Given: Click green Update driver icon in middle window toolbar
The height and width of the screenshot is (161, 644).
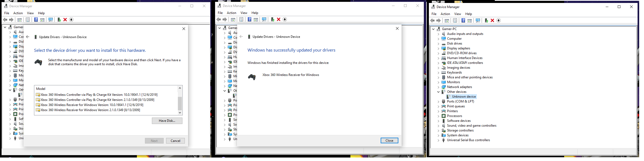Looking at the screenshot, I should pos(272,20).
